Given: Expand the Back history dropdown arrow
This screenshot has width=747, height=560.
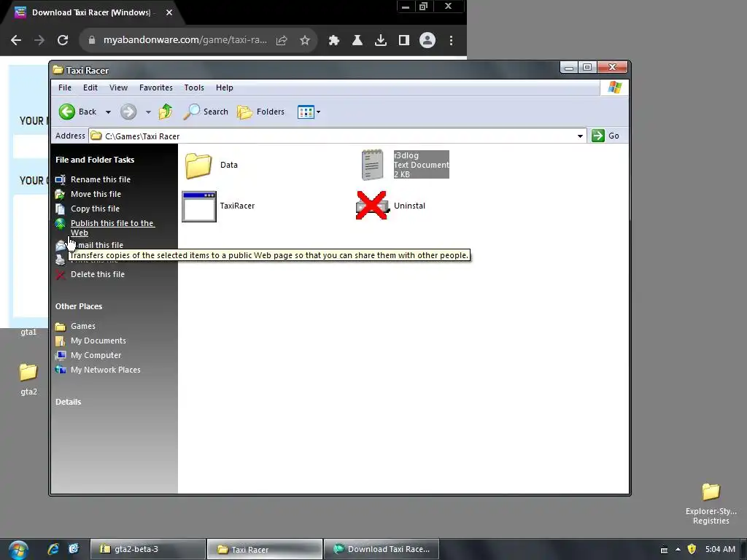Looking at the screenshot, I should pos(108,112).
